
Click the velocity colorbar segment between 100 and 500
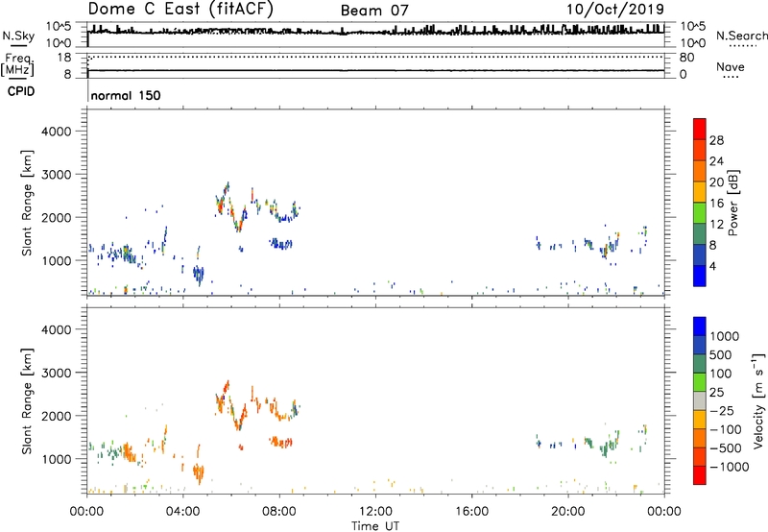click(x=700, y=364)
